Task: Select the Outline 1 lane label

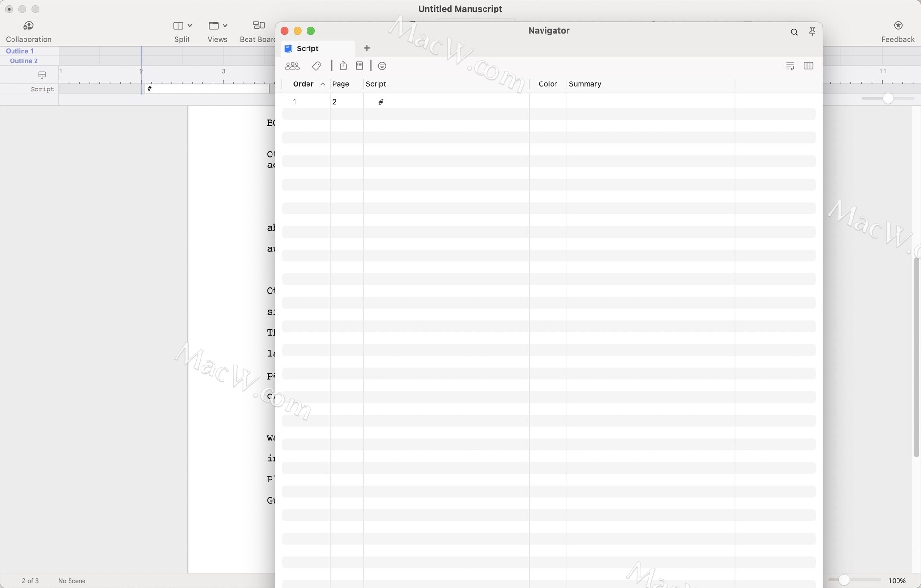Action: pos(20,51)
